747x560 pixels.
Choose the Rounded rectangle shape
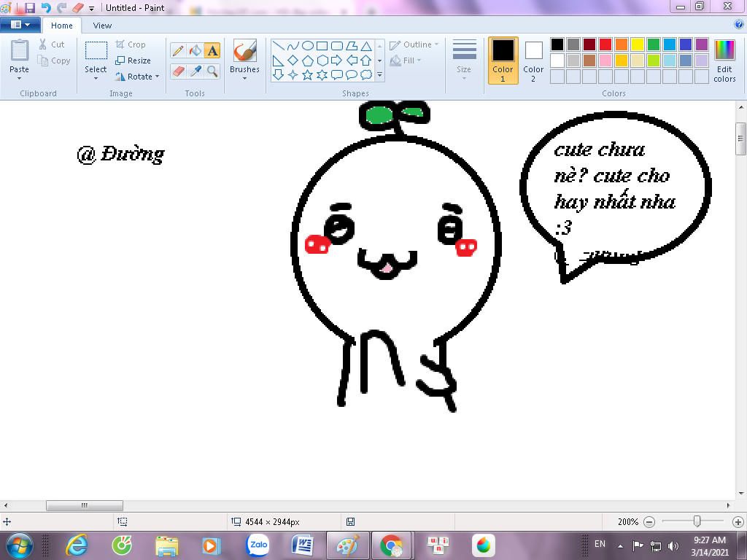tap(337, 46)
